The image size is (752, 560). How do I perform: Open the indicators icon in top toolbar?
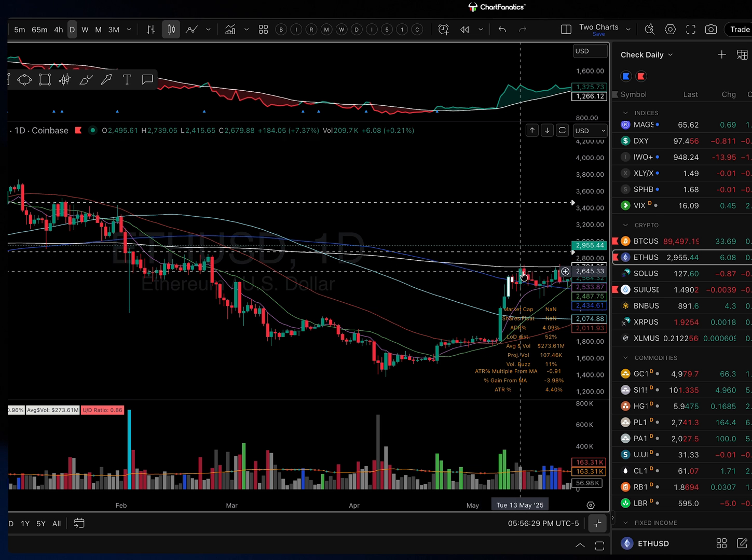(230, 30)
